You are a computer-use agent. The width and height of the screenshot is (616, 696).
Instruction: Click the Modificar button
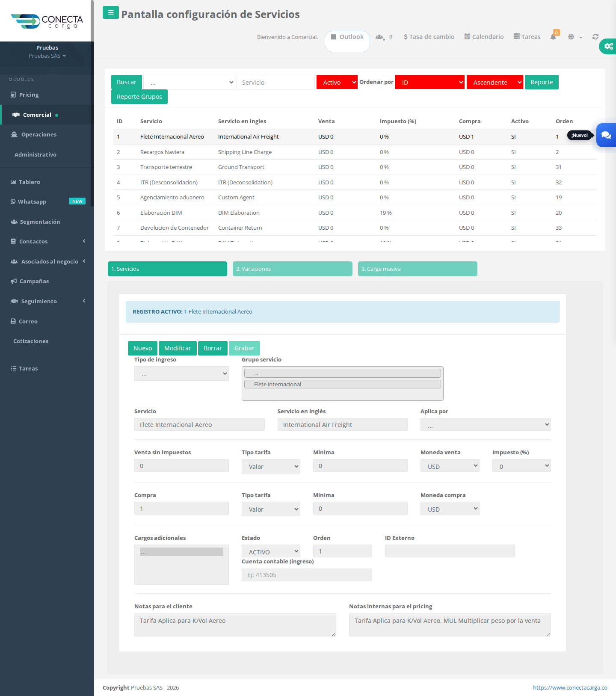click(x=178, y=348)
